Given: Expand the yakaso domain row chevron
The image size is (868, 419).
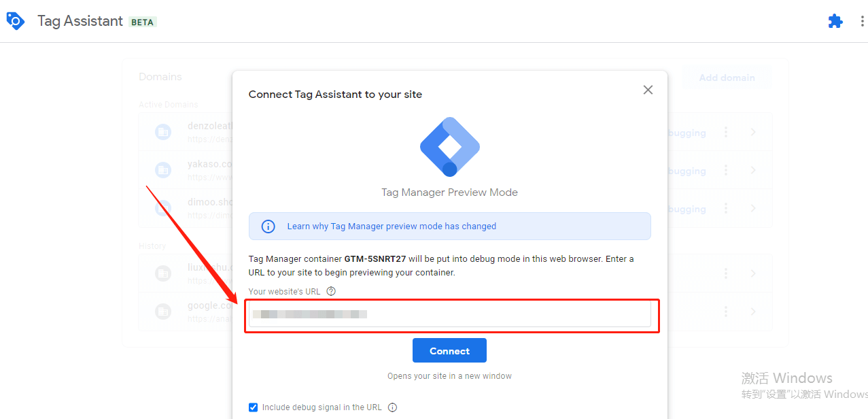Looking at the screenshot, I should (x=753, y=170).
